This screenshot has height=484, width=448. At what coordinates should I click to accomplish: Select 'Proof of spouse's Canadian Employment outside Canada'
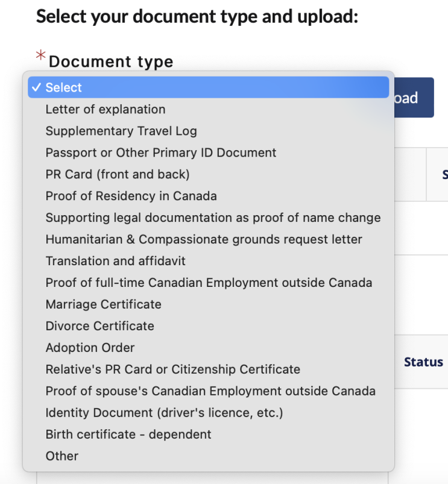click(210, 391)
